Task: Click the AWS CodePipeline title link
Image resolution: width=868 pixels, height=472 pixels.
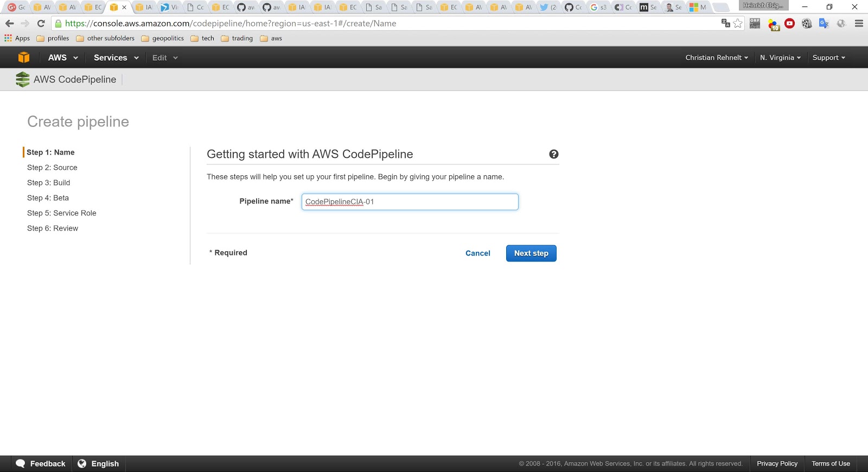Action: 75,79
